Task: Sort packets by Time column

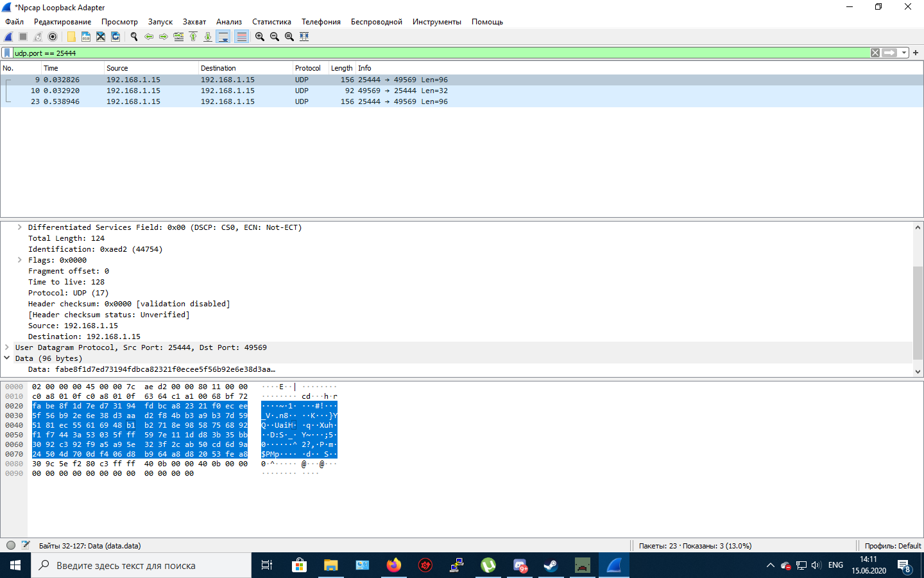Action: point(73,68)
